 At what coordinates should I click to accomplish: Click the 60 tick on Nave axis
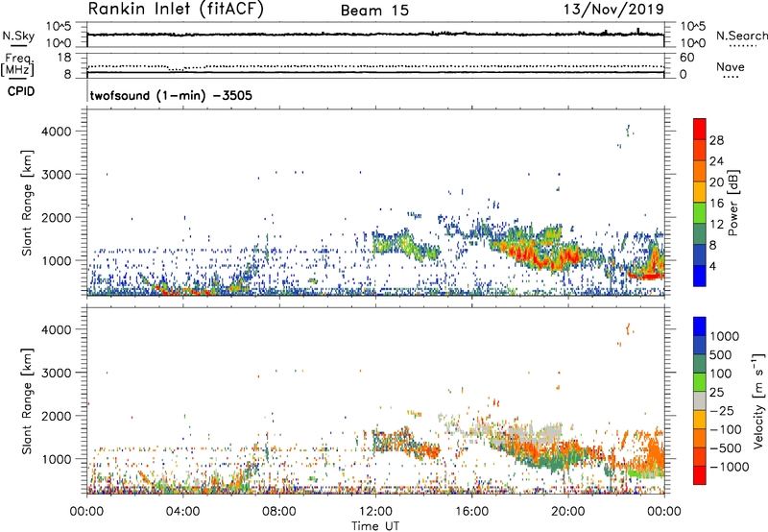click(686, 58)
